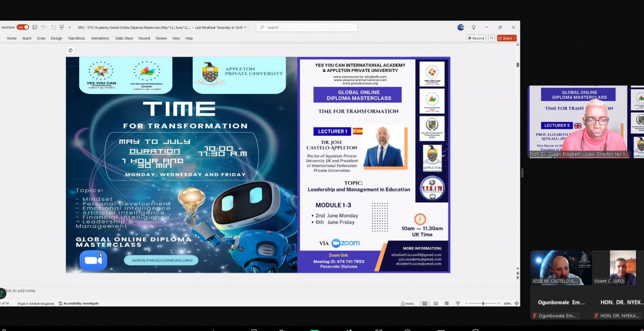
Task: Open the View tab
Action: coord(176,38)
